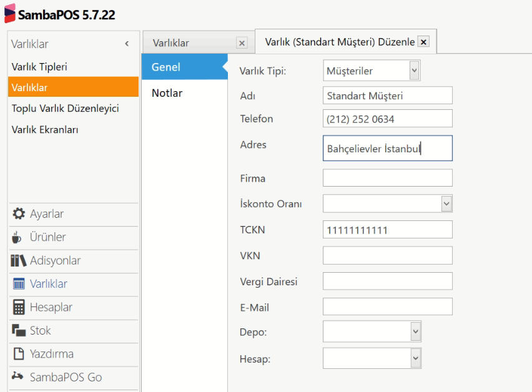Select Toplu Varlık Düzenleyici menu entry
532x392 pixels.
[x=65, y=109]
